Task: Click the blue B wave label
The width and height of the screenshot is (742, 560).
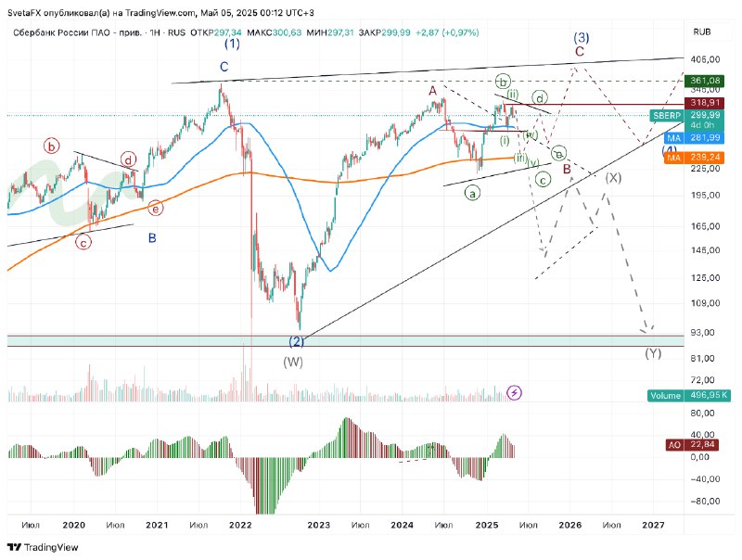Action: click(152, 238)
